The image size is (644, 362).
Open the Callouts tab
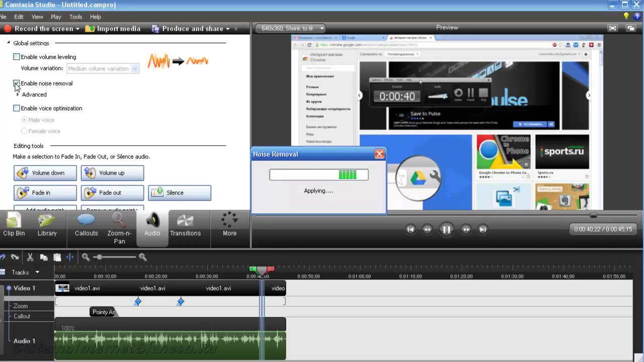[x=86, y=225]
